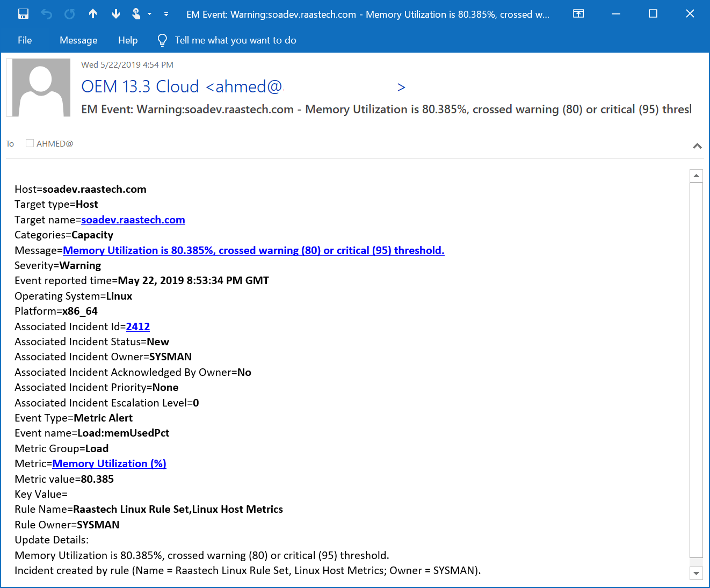Screen dimensions: 710x588
Task: Click the Undo arrow icon
Action: click(x=47, y=14)
